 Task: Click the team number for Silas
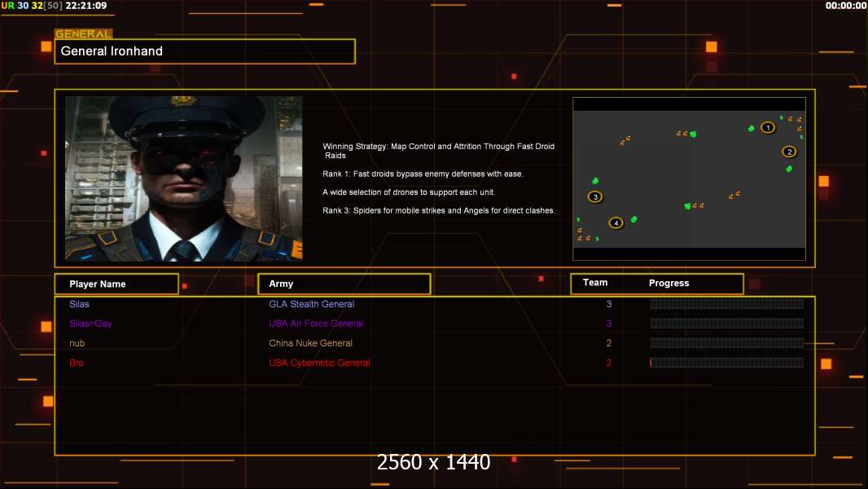[609, 304]
